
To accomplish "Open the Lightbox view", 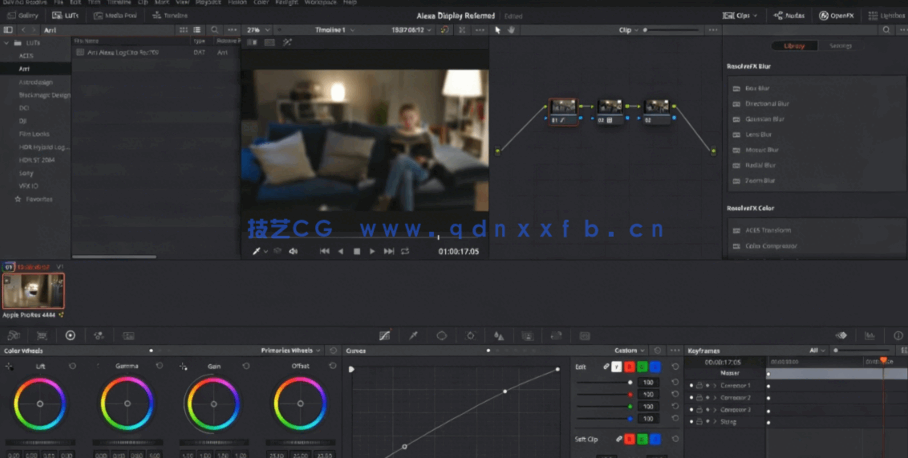I will [x=887, y=16].
